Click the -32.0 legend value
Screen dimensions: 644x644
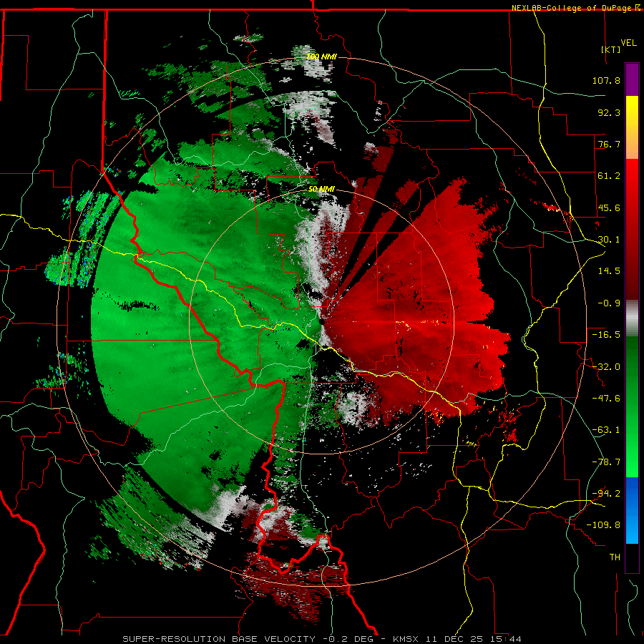(606, 367)
